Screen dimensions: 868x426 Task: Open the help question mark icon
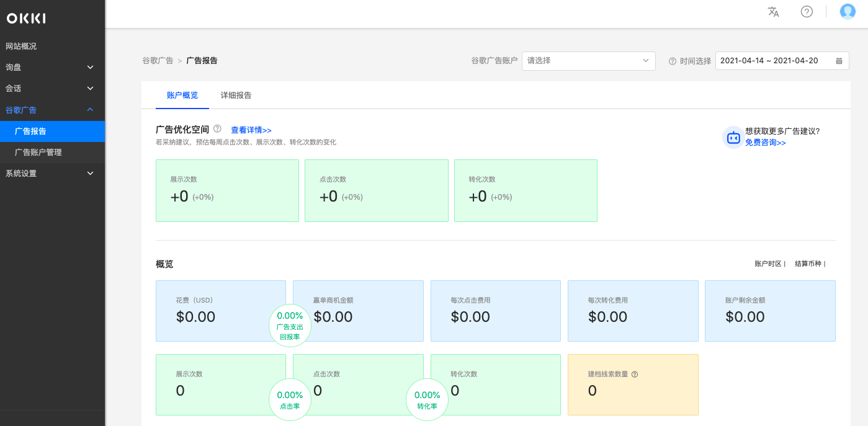pyautogui.click(x=807, y=12)
